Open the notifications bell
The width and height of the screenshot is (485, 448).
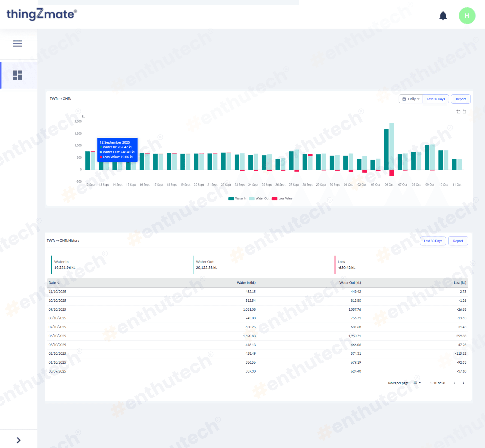pyautogui.click(x=443, y=16)
